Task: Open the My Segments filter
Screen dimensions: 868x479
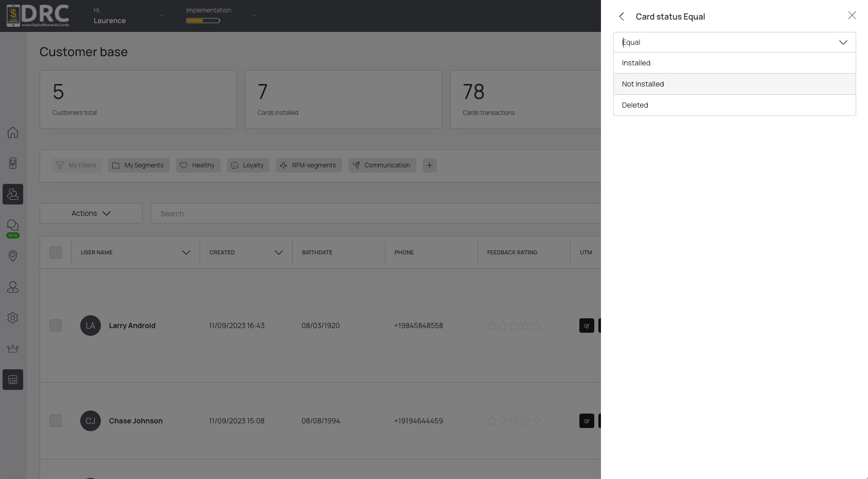Action: click(x=139, y=165)
